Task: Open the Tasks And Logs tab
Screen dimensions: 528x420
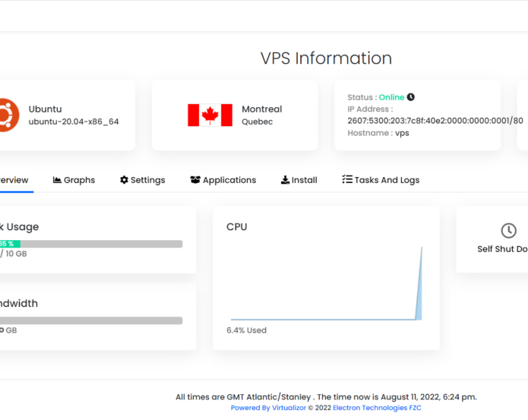Action: point(381,180)
